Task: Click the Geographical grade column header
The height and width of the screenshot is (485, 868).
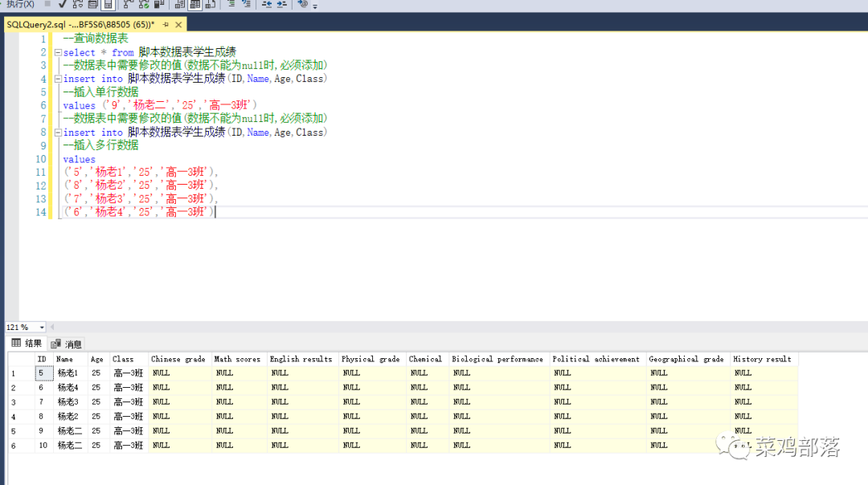Action: click(x=686, y=359)
